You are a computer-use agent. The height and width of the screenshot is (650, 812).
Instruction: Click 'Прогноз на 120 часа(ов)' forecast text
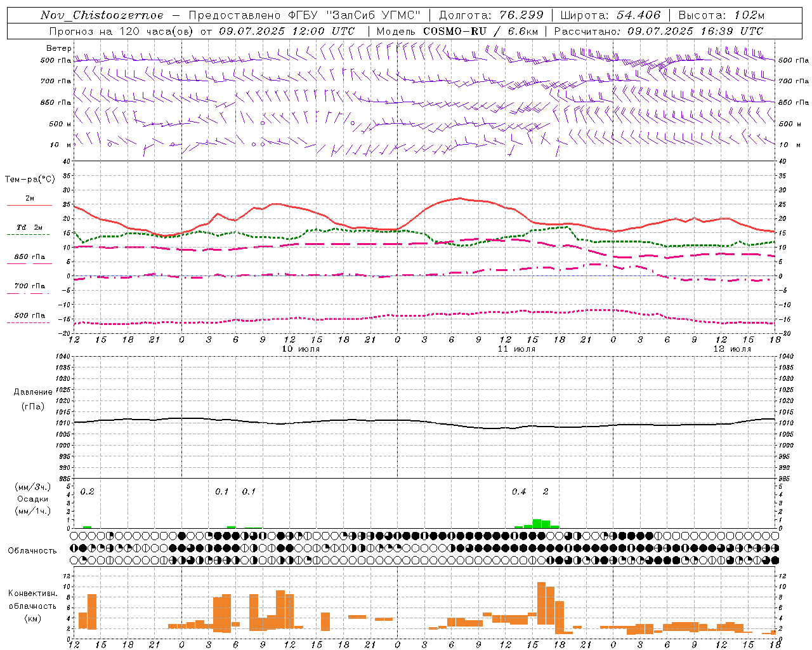click(122, 31)
